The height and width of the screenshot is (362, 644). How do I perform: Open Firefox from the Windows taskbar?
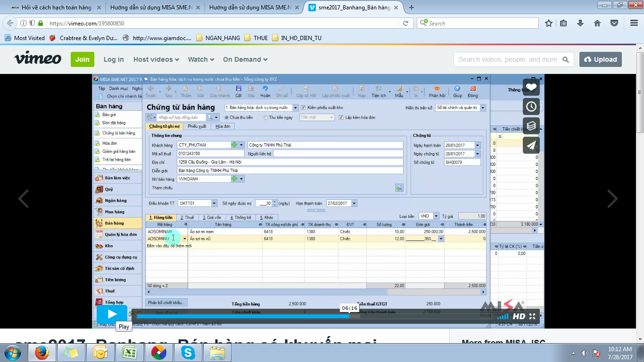coord(42,353)
